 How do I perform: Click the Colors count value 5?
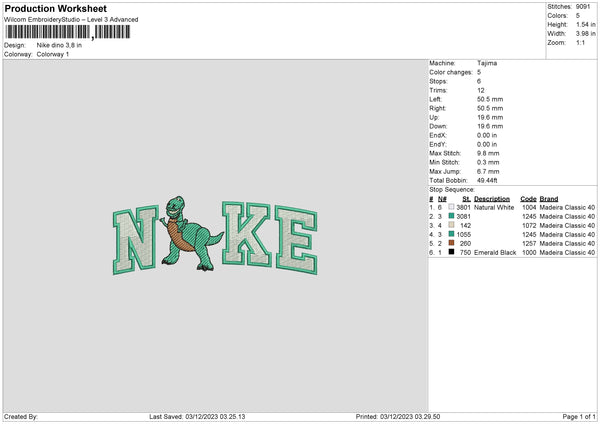point(578,16)
